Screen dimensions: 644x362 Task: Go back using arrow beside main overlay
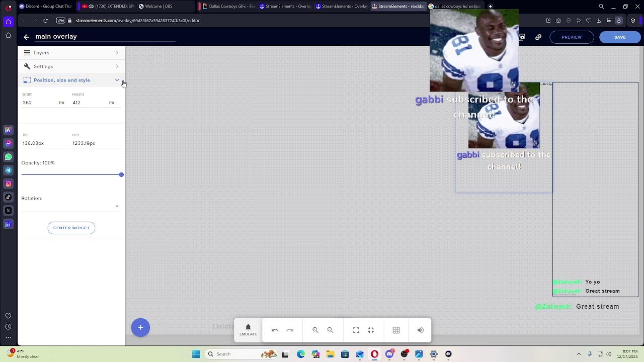(x=27, y=37)
